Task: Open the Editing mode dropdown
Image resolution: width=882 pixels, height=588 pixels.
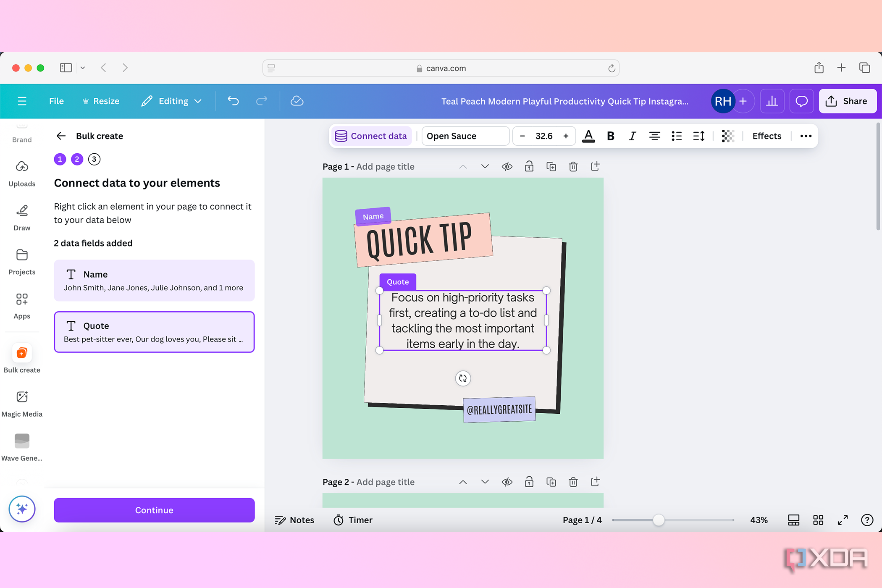Action: (171, 101)
